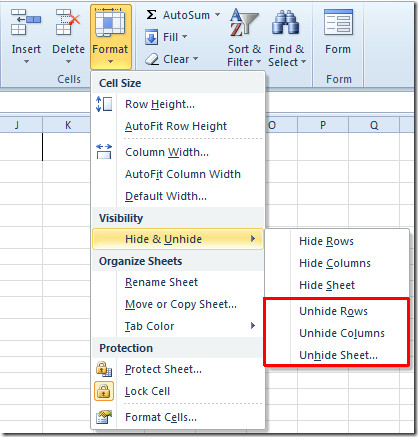Choose Column Width... menu item
Screen dimensions: 418x437
pos(178,152)
